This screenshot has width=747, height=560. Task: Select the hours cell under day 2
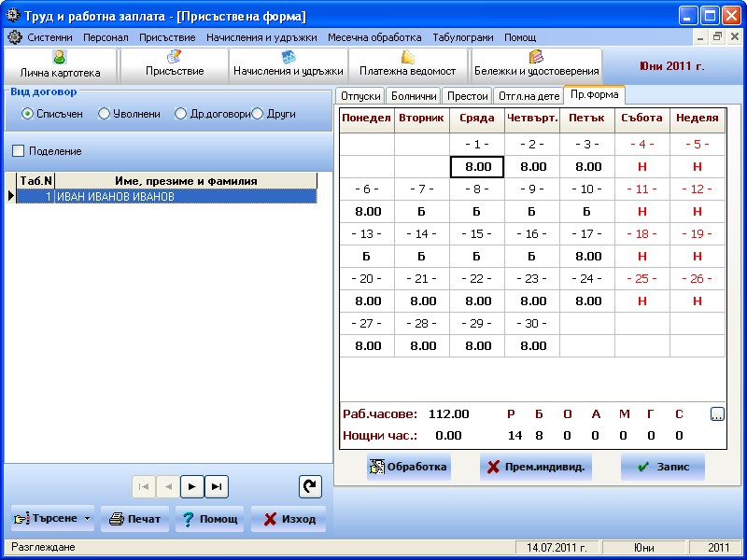(x=532, y=167)
